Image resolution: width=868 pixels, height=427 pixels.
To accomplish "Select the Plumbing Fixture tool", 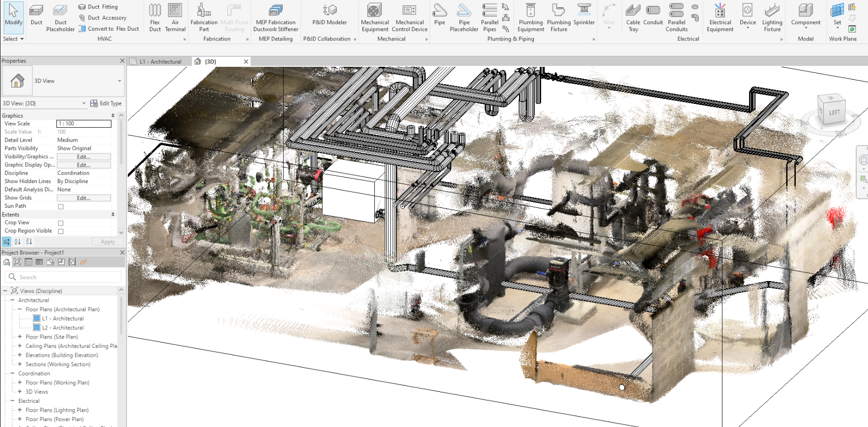I will pyautogui.click(x=559, y=18).
